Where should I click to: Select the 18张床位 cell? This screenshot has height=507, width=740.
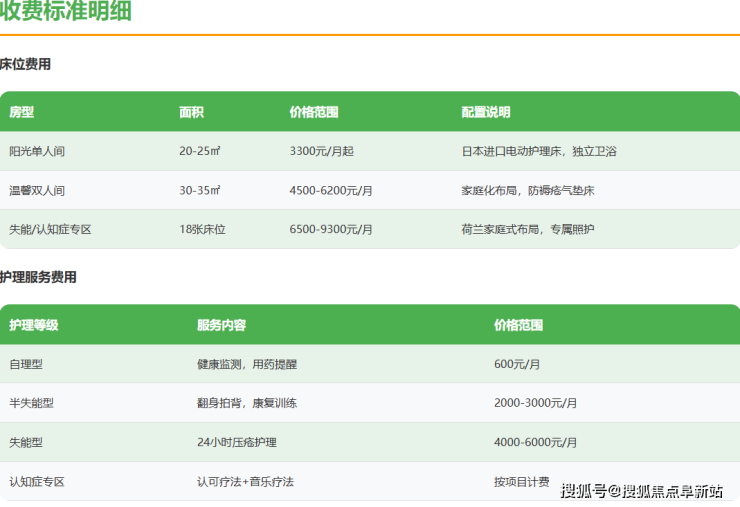[202, 229]
